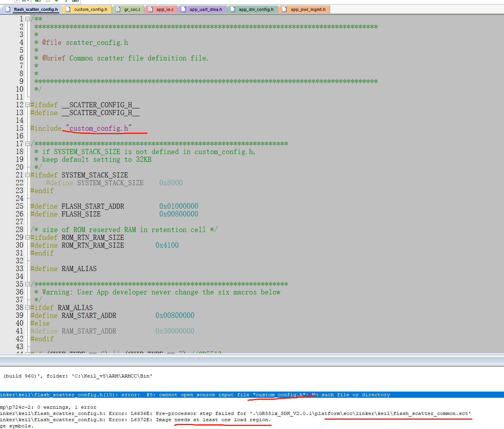This screenshot has width=504, height=429.
Task: Click the value 0x01000000 of FLASH_START_ADDR
Action: click(179, 206)
